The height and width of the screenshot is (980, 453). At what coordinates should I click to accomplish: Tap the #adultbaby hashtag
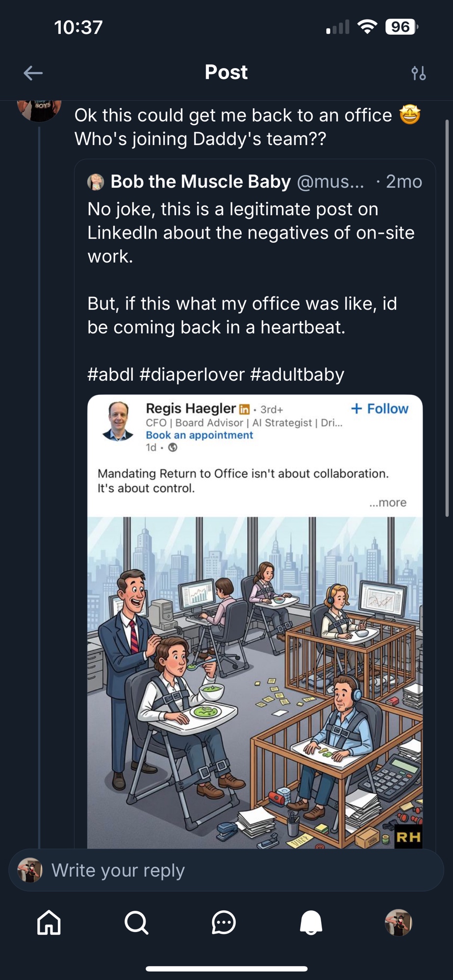point(297,374)
